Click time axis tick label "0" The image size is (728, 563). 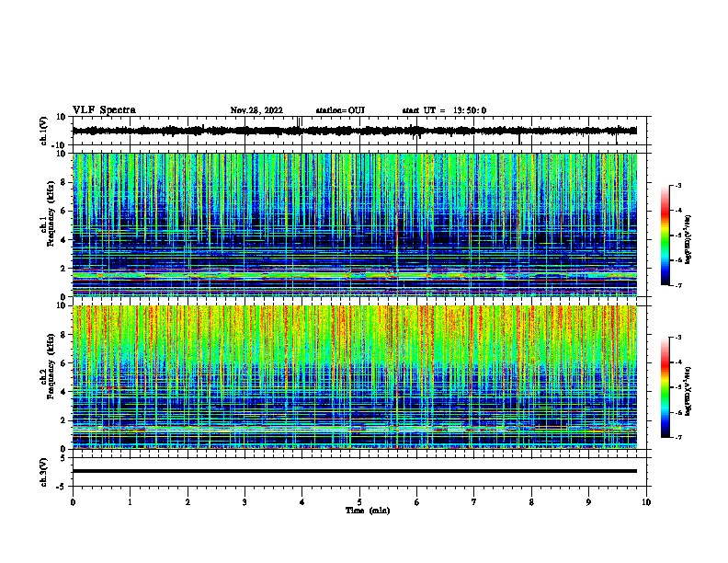click(x=73, y=502)
